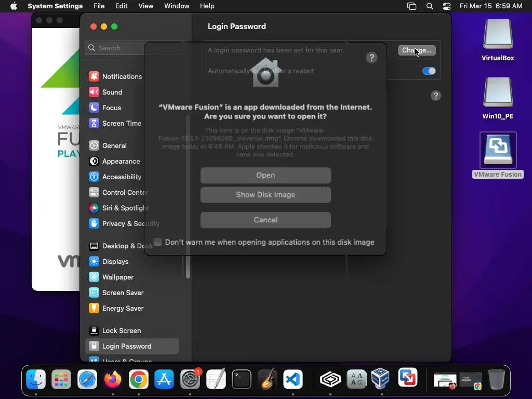Select Login Password in the sidebar

tap(132, 346)
